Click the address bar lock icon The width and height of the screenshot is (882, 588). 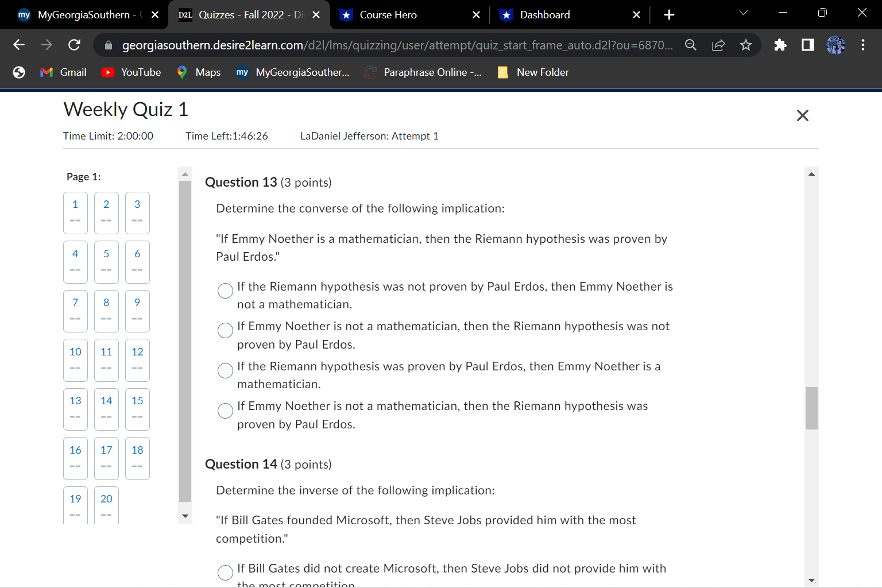click(108, 45)
